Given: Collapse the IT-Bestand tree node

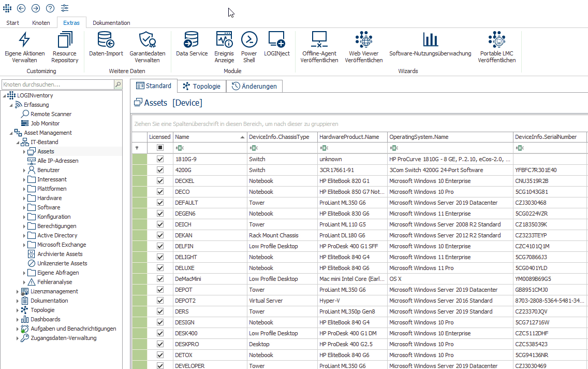Looking at the screenshot, I should point(18,143).
